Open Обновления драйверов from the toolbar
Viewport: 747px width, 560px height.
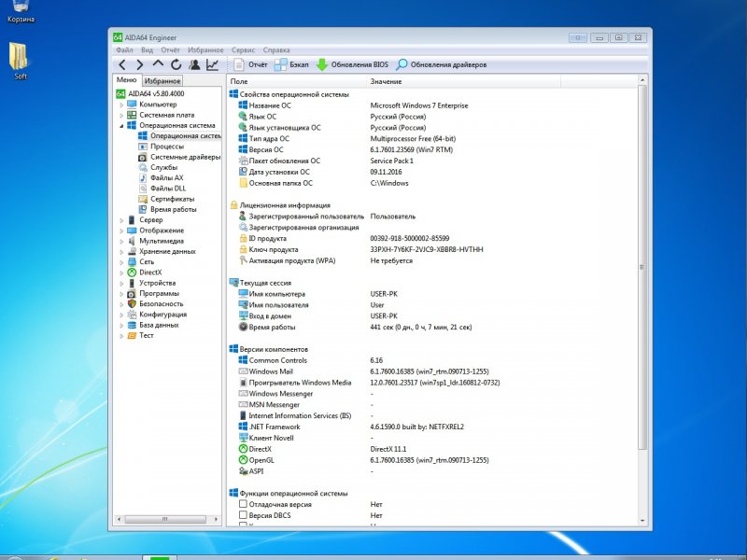(442, 64)
